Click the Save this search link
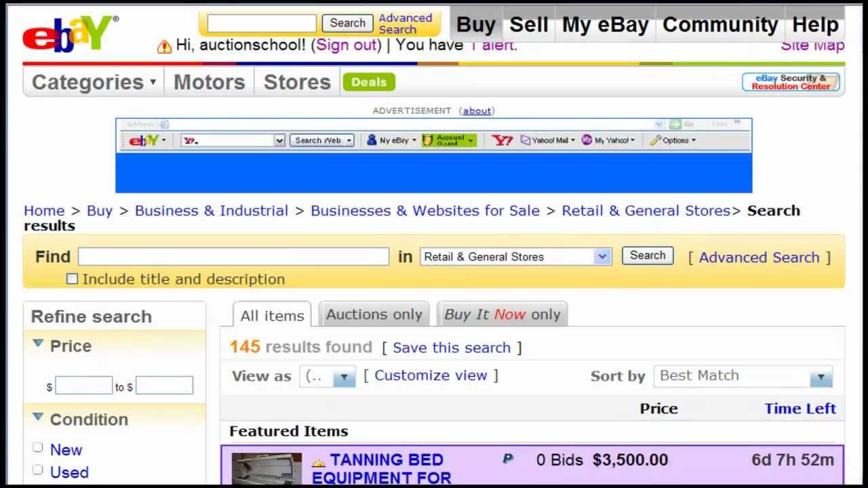This screenshot has height=488, width=868. click(x=452, y=348)
